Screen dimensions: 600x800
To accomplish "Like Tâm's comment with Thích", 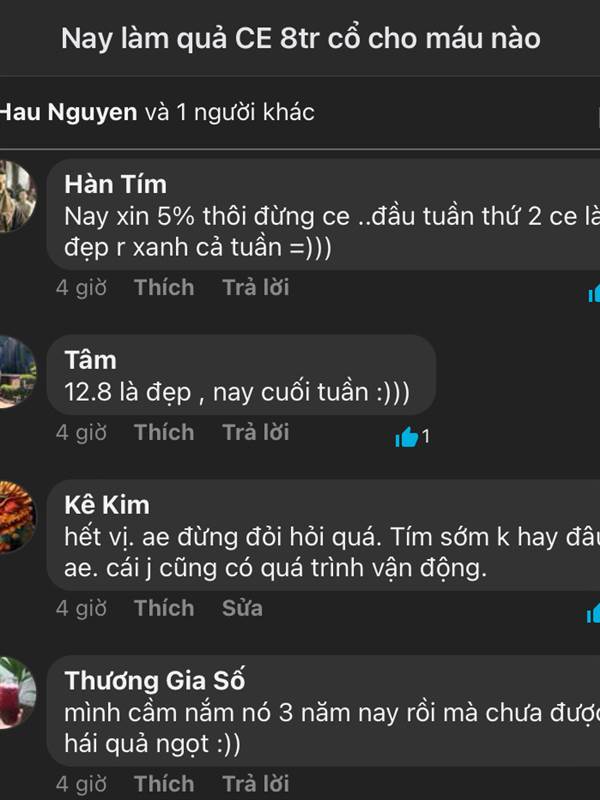I will tap(164, 432).
